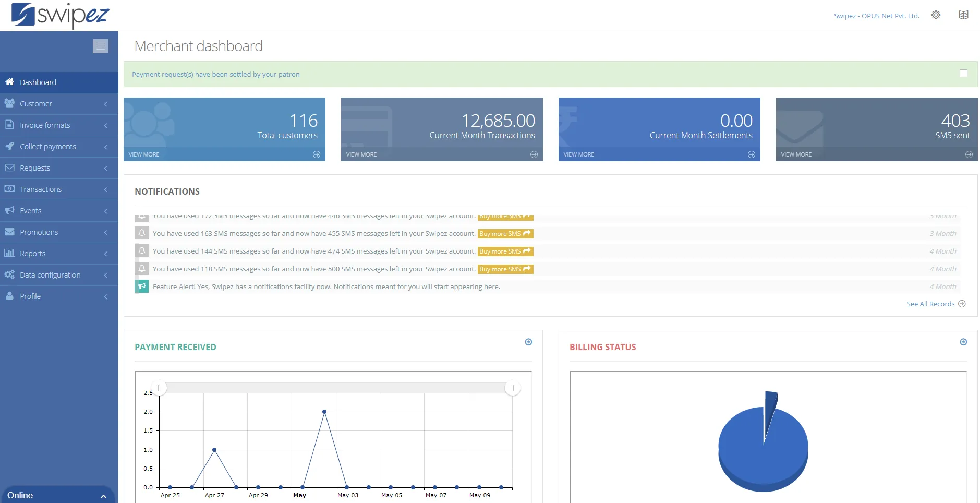The width and height of the screenshot is (980, 503).
Task: Open the settings gear in the header
Action: (936, 15)
